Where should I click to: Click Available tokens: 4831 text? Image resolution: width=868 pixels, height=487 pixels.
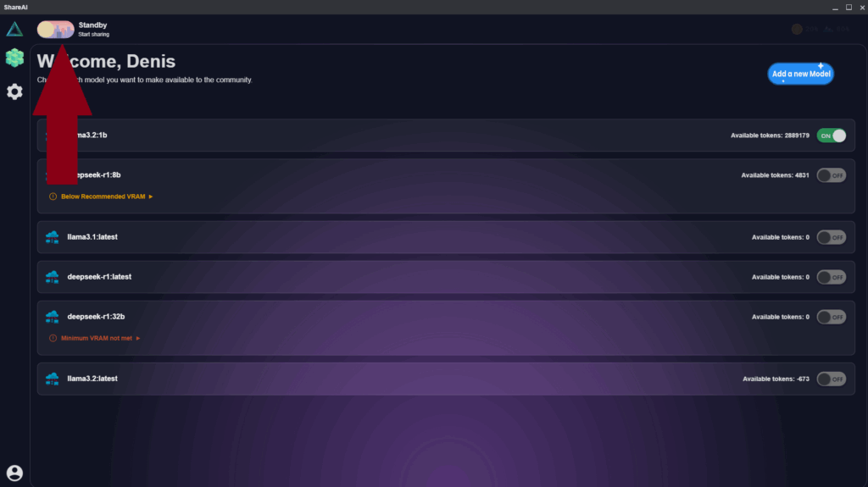tap(775, 175)
